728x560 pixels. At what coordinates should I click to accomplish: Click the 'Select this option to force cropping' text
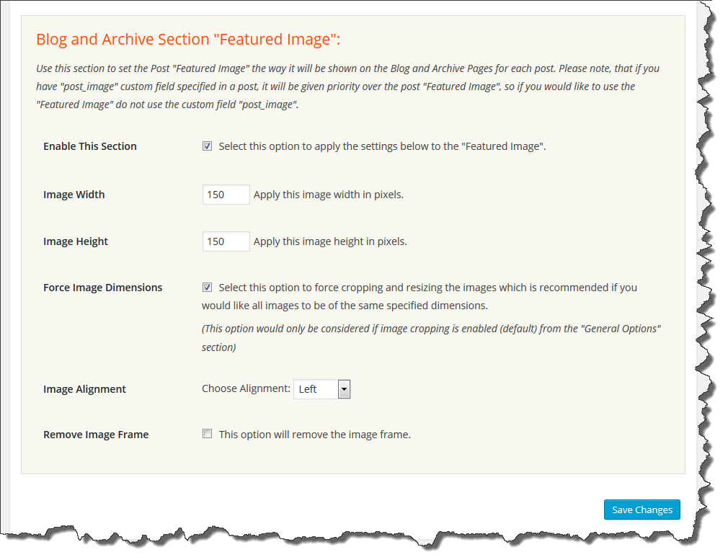click(420, 296)
